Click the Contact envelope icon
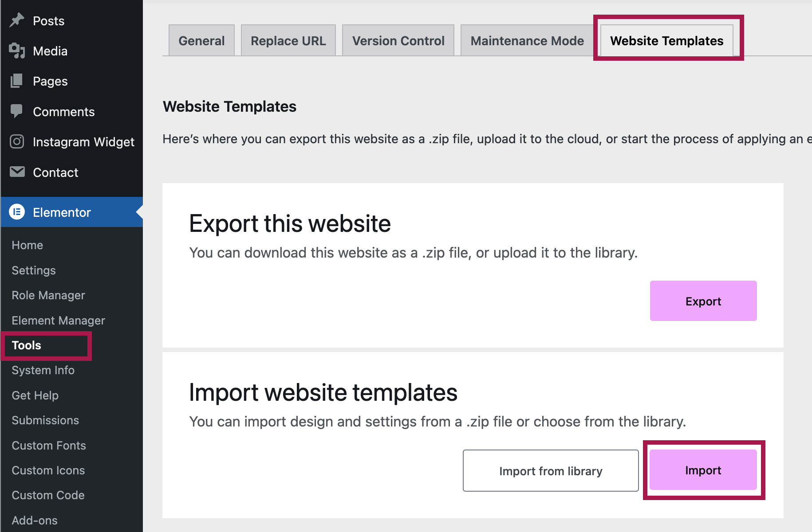Screen dimensions: 812x532 click(x=17, y=172)
